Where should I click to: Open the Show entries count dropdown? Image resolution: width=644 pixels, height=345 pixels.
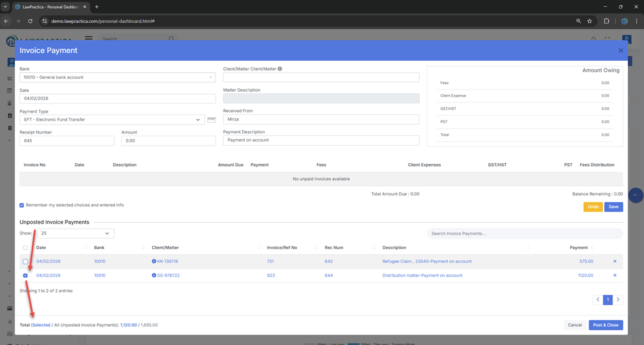tap(76, 233)
